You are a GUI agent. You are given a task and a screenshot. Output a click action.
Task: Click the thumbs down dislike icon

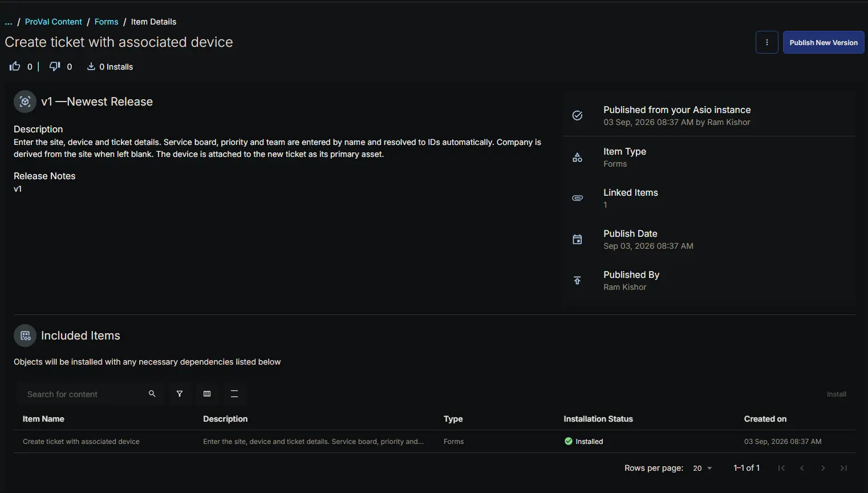(55, 66)
